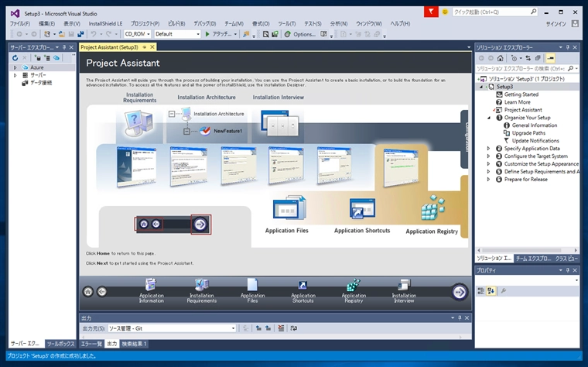Clear all output pane icon
The width and height of the screenshot is (588, 367).
coord(281,328)
